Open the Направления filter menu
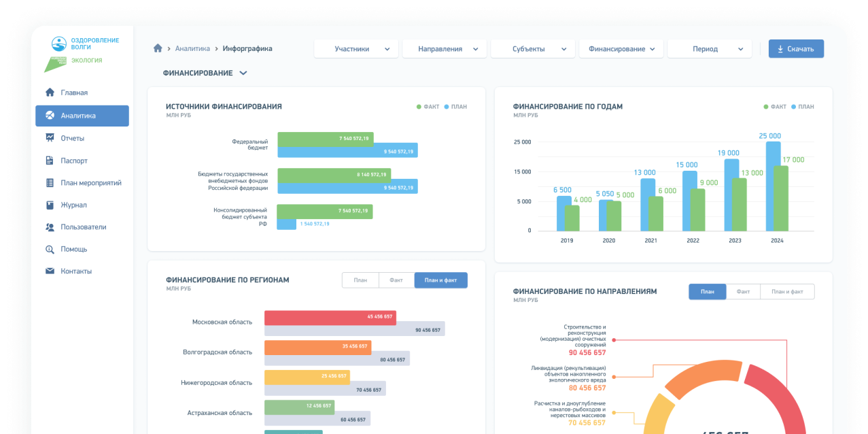The width and height of the screenshot is (868, 434). coord(444,49)
